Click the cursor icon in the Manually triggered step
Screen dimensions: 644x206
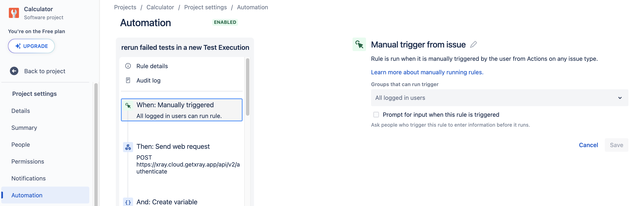click(128, 105)
